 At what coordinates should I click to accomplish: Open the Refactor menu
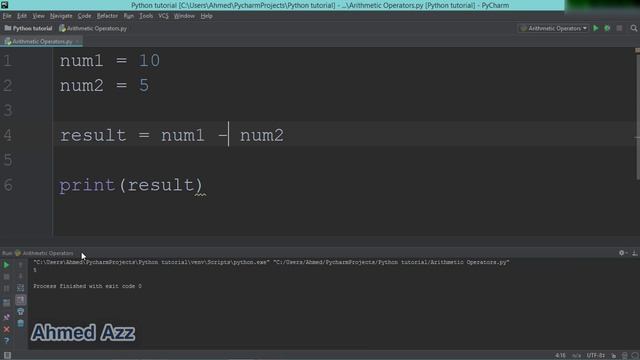pyautogui.click(x=107, y=16)
